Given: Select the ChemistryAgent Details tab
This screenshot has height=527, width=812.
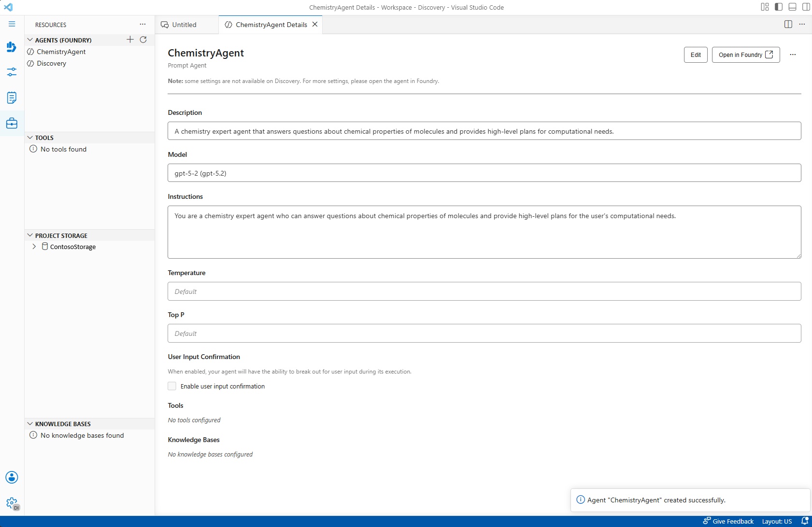Looking at the screenshot, I should [x=271, y=25].
